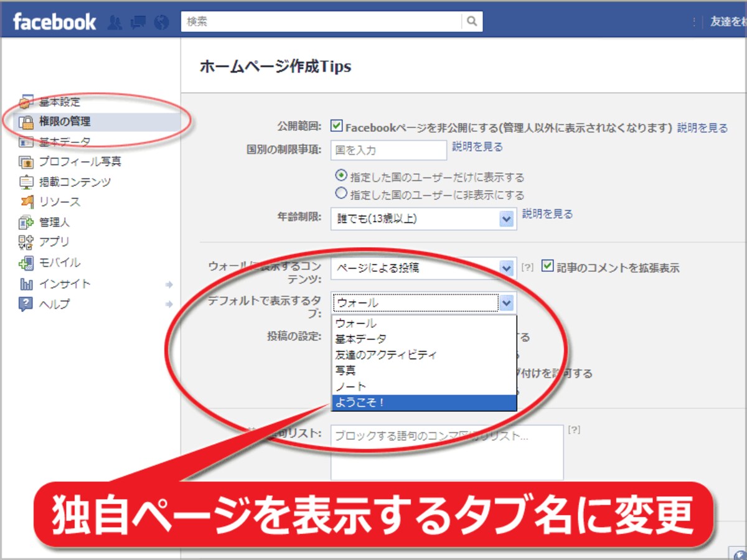Screen dimensions: 747x560
Task: Choose 基本データ in the dropdown list
Action: 424,338
